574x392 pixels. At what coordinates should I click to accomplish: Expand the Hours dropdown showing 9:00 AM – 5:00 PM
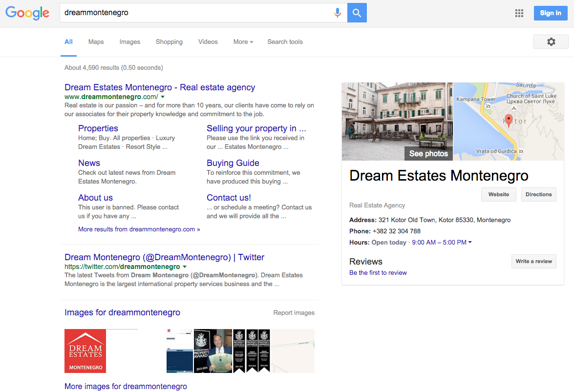point(469,242)
